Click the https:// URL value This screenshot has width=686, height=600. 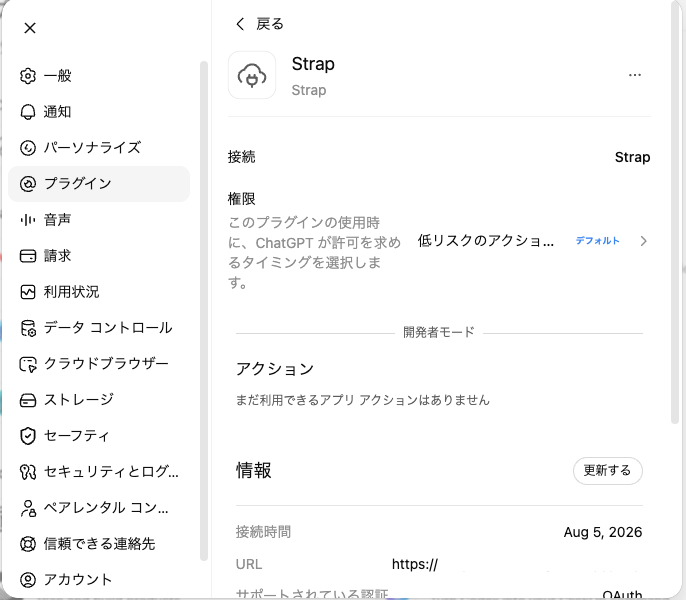click(414, 564)
